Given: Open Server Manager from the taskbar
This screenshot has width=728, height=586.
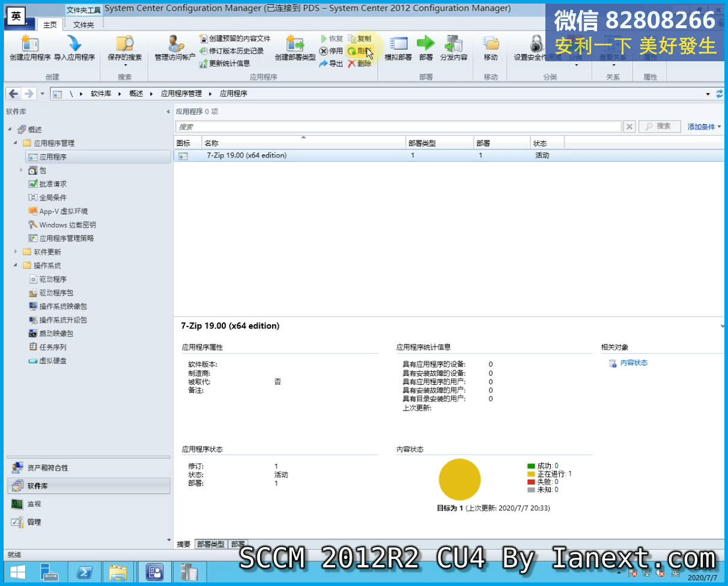Looking at the screenshot, I should coord(50,572).
